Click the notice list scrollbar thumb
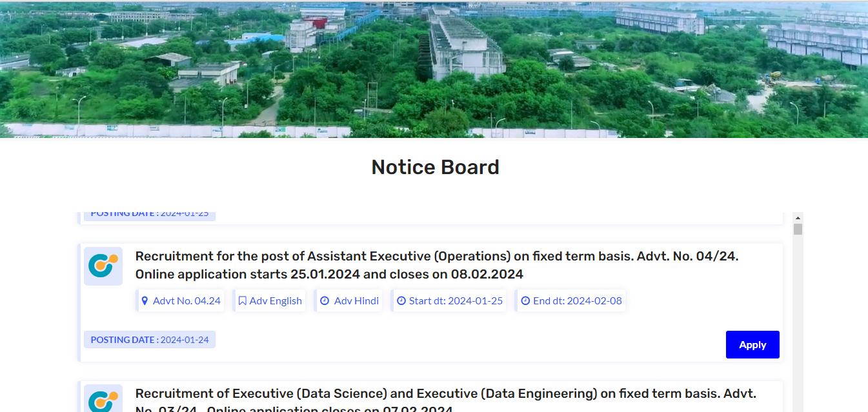The image size is (868, 412). tap(798, 230)
